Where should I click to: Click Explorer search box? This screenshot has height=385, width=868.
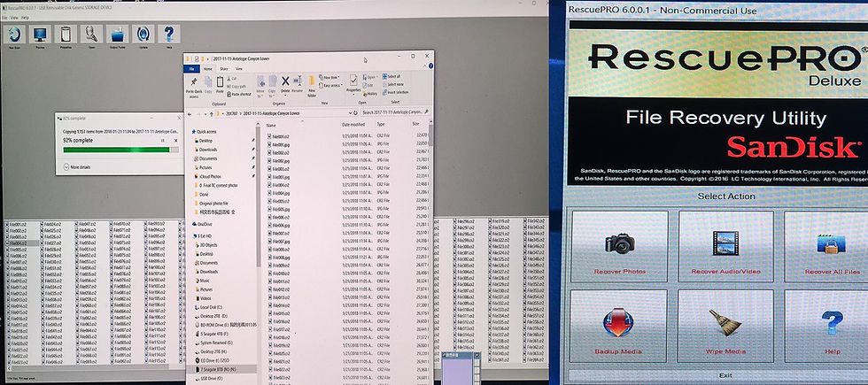[395, 113]
